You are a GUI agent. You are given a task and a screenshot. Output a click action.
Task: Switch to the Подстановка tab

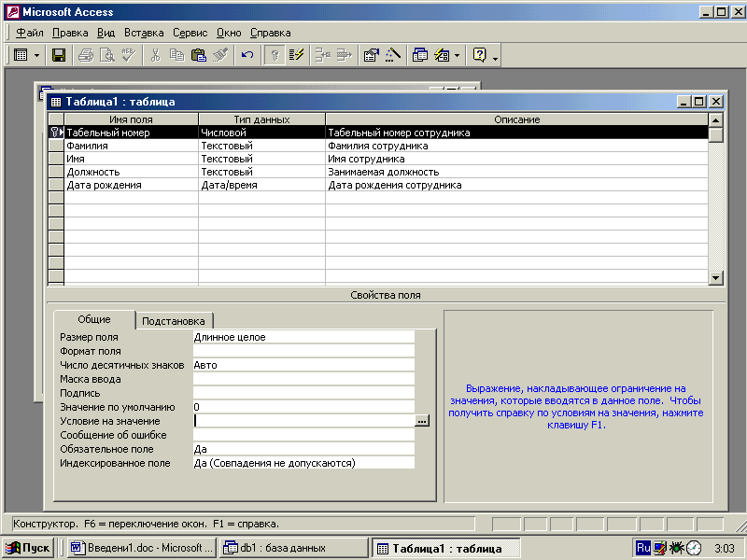coord(174,321)
